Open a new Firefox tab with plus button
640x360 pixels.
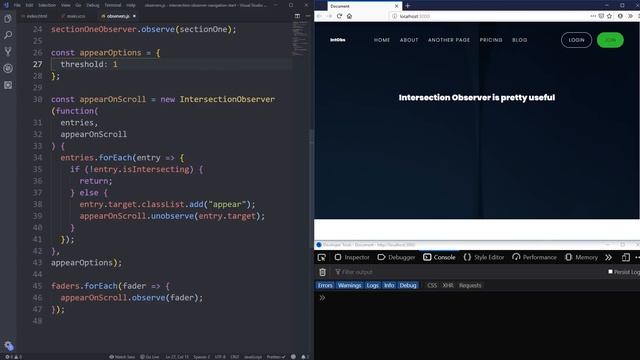[407, 6]
